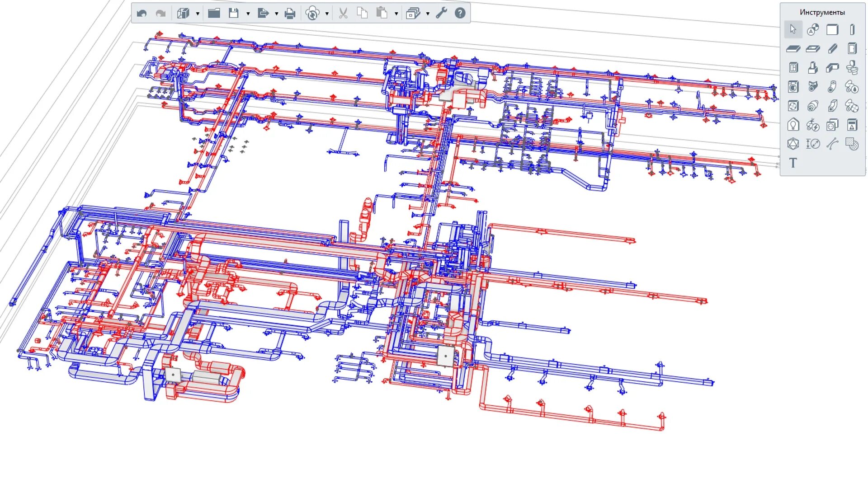
Task: Select the door tool icon
Action: coord(852,48)
